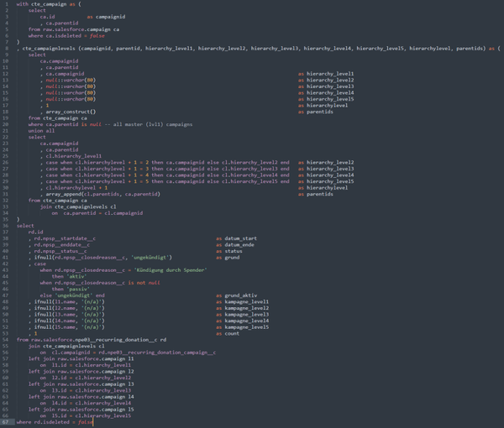Click line number 67 in the gutter
The image size is (504, 428).
click(x=6, y=422)
